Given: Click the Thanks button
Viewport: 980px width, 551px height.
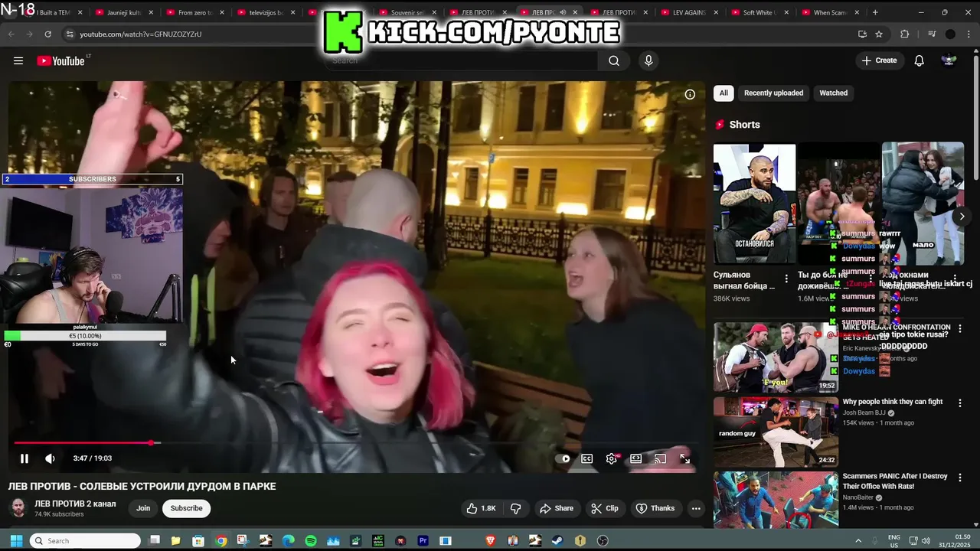Looking at the screenshot, I should [x=655, y=508].
